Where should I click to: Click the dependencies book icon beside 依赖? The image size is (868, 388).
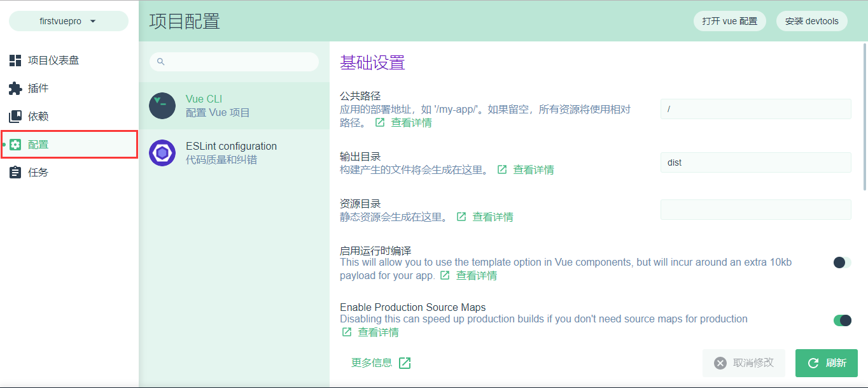click(15, 117)
